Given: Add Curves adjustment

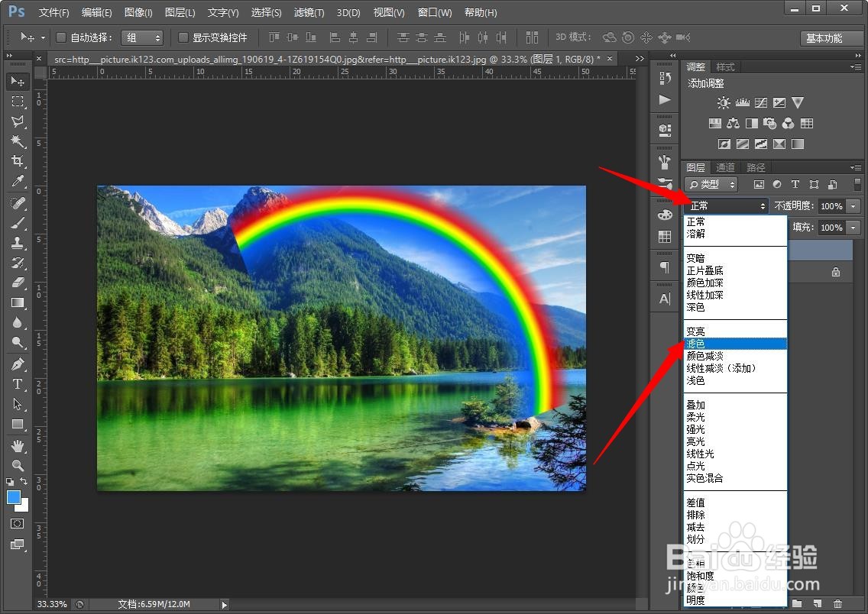Looking at the screenshot, I should coord(761,102).
